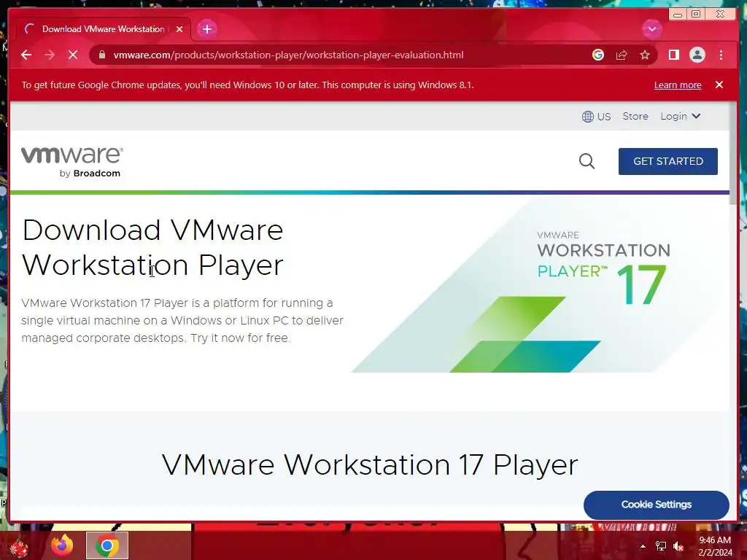The image size is (747, 560).
Task: Click the GET STARTED button
Action: click(x=668, y=161)
